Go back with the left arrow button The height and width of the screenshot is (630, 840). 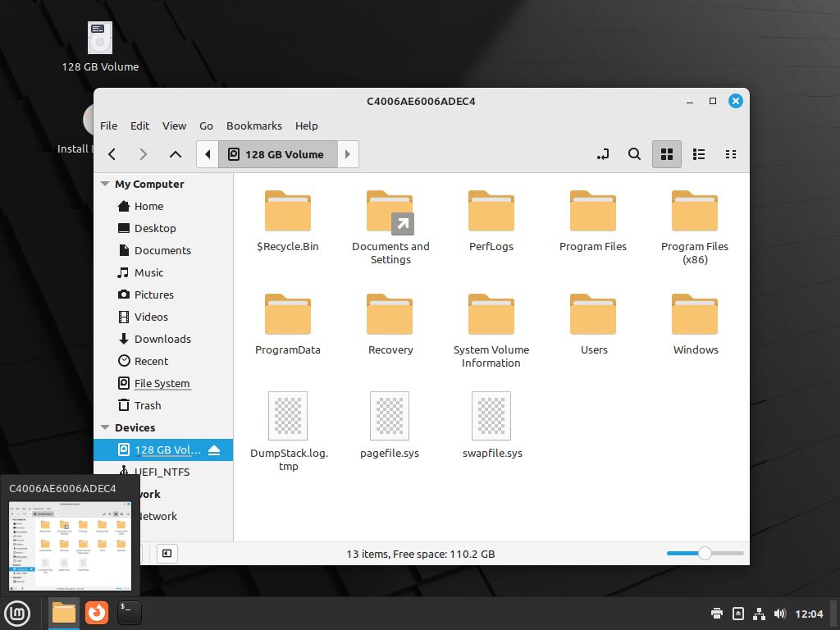[112, 154]
